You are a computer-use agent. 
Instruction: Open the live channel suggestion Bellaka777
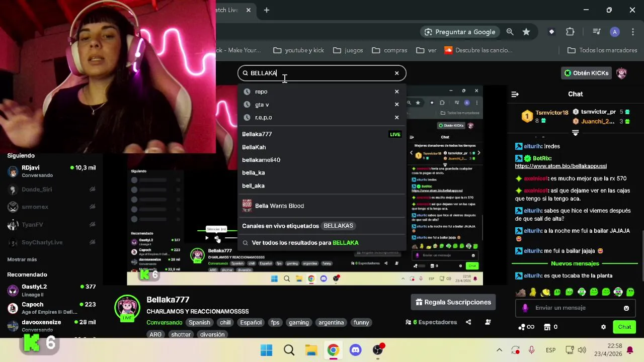pos(322,134)
